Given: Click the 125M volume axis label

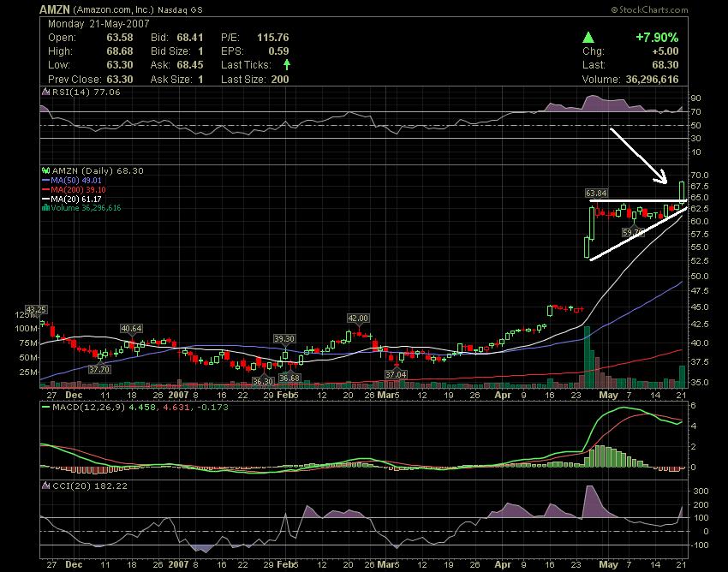Looking at the screenshot, I should (x=27, y=314).
